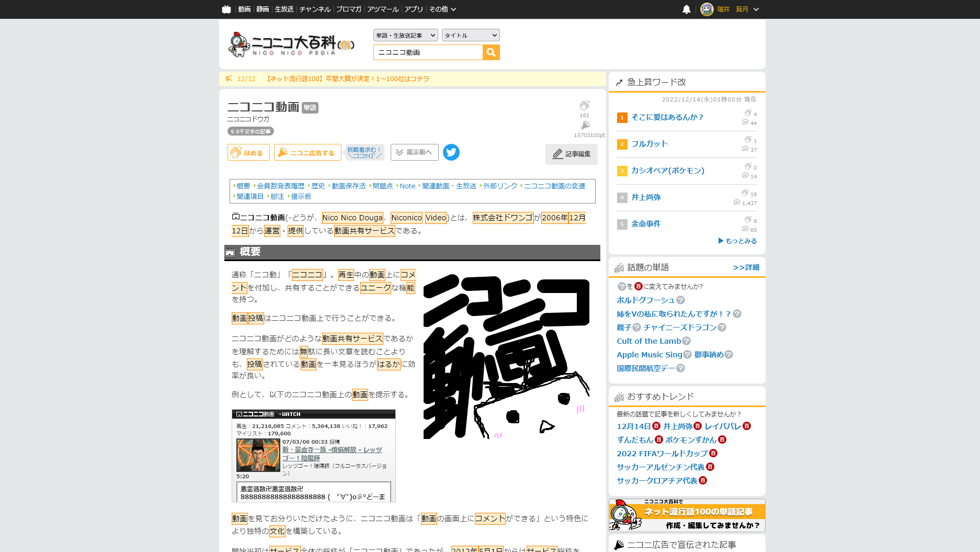Click the help icon next to ボルドグフーシュ
Screen dimensions: 980x552
click(680, 300)
